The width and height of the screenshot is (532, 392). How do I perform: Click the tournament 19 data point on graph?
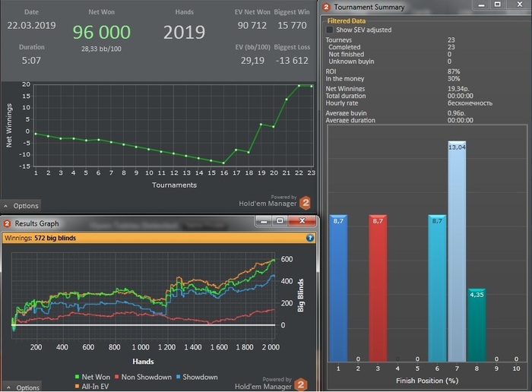(261, 125)
